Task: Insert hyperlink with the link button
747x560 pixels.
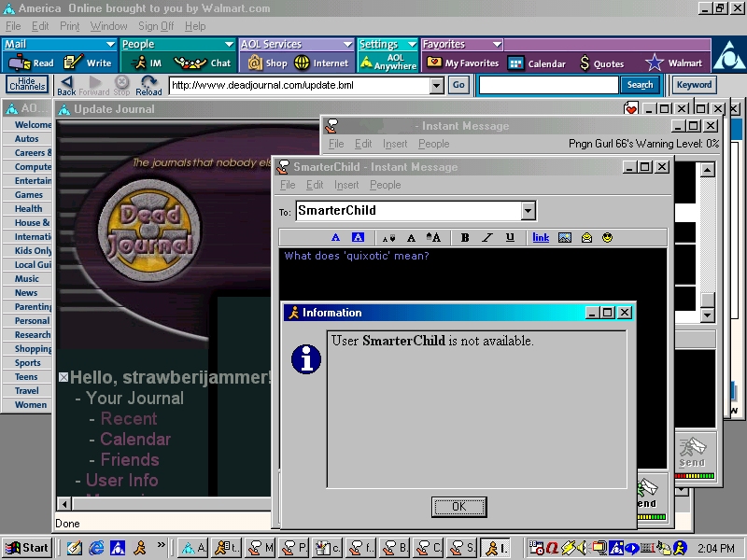Action: 541,238
